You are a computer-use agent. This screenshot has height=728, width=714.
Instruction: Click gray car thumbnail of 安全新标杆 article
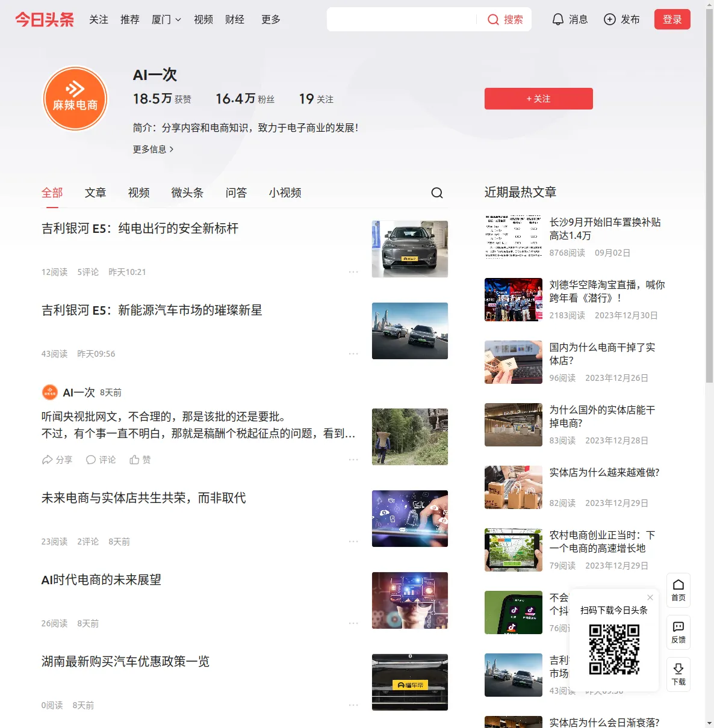[410, 249]
